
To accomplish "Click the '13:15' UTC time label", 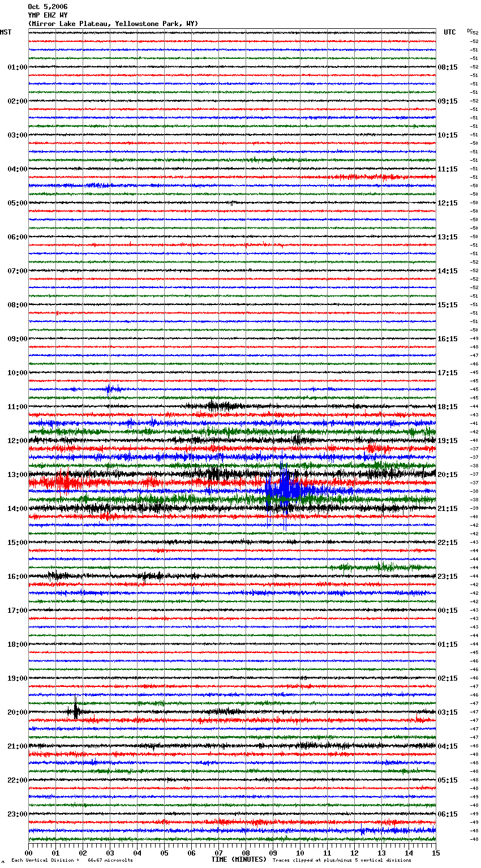I will point(448,237).
